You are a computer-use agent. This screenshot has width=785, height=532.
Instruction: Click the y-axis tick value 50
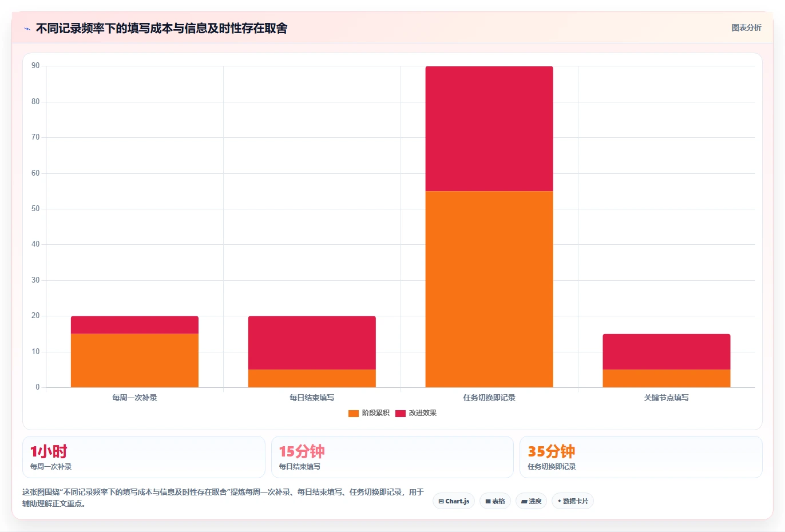click(x=35, y=209)
